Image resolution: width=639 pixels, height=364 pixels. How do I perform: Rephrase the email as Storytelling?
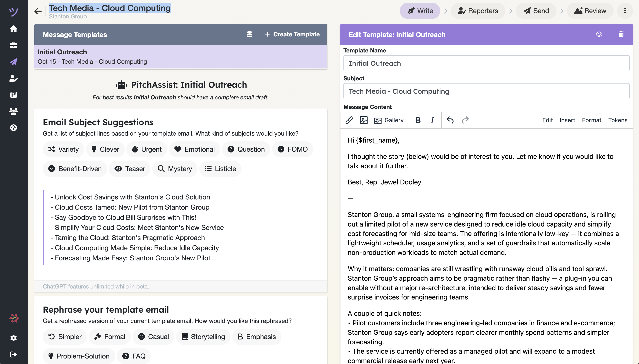click(203, 337)
